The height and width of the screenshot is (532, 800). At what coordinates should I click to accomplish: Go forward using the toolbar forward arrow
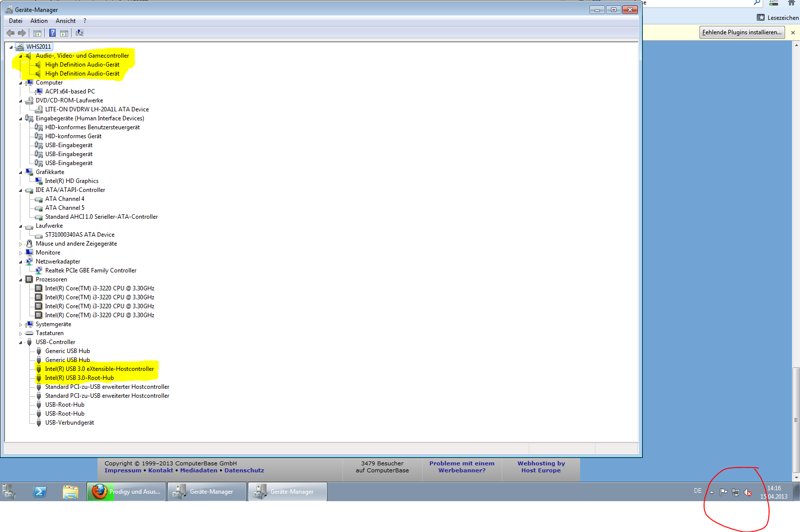click(x=22, y=33)
